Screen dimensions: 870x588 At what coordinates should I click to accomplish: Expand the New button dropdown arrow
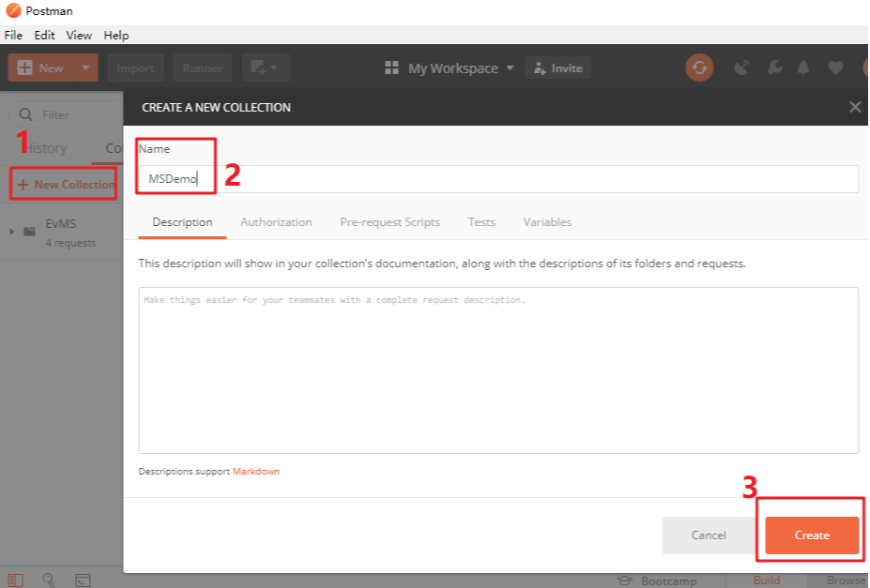(85, 68)
